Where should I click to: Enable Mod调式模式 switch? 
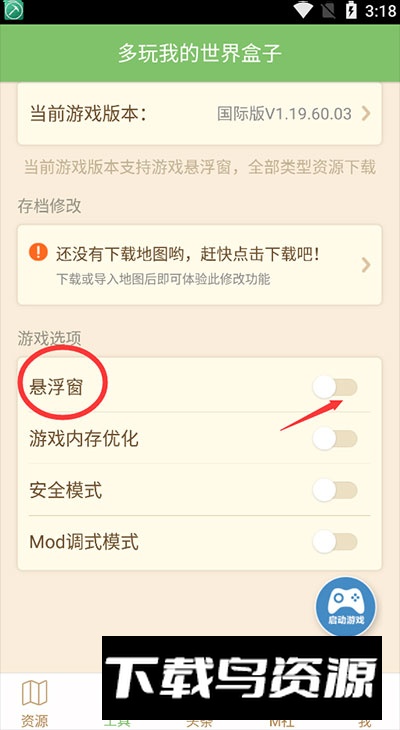click(x=335, y=542)
